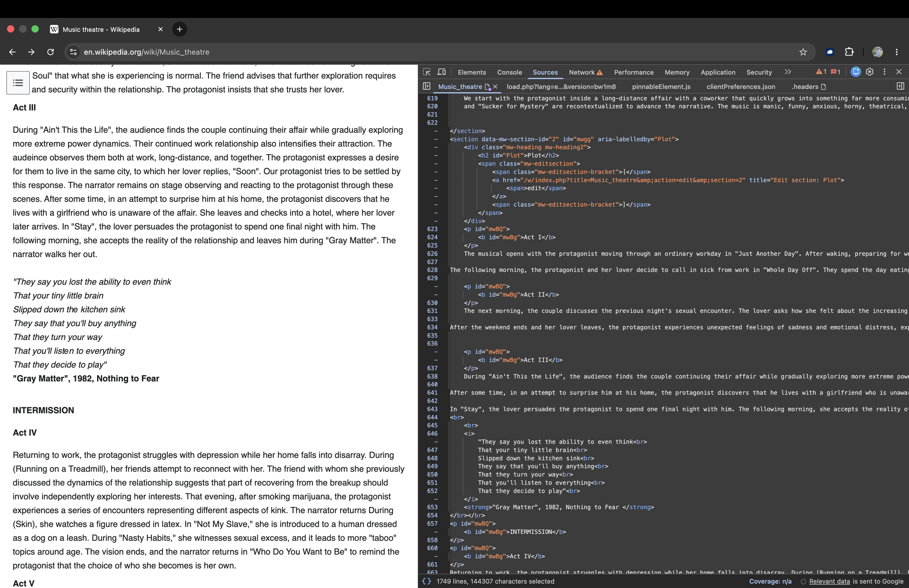Toggle device toolbar in DevTools
Screen dimensions: 909x588
pyautogui.click(x=441, y=72)
